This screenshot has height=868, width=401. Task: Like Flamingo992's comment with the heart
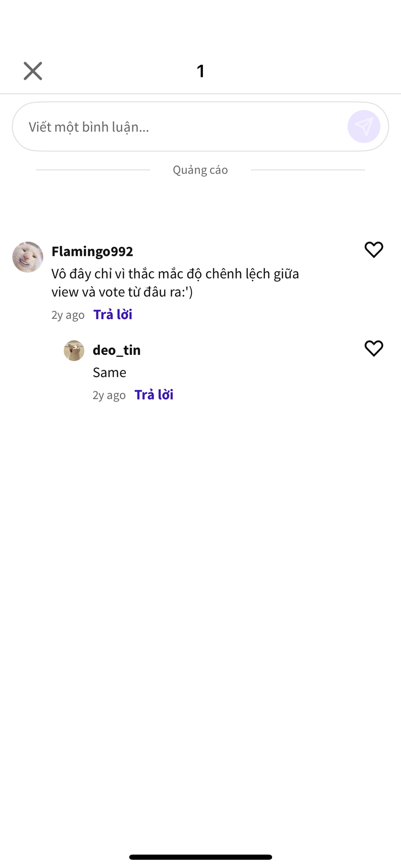coord(374,250)
